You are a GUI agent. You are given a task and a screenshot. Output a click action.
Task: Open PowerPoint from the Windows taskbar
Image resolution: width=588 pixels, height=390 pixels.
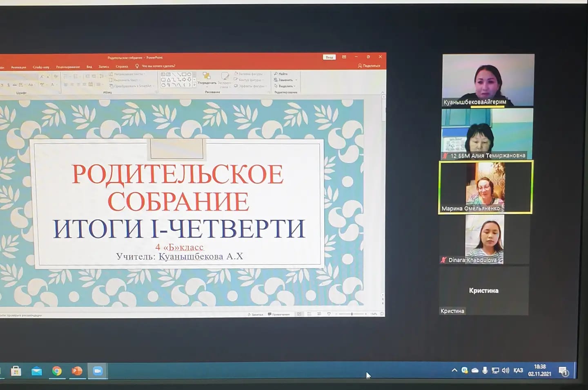pos(77,371)
